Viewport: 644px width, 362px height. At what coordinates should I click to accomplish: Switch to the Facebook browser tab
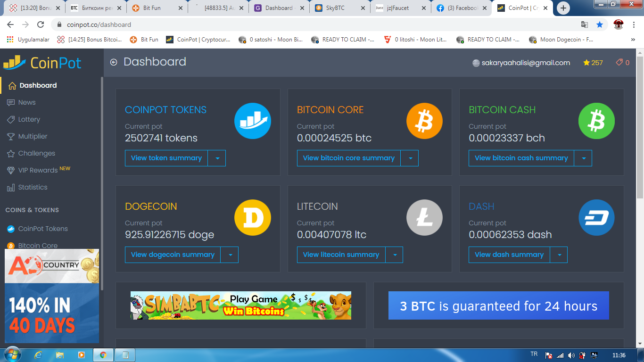coord(462,8)
